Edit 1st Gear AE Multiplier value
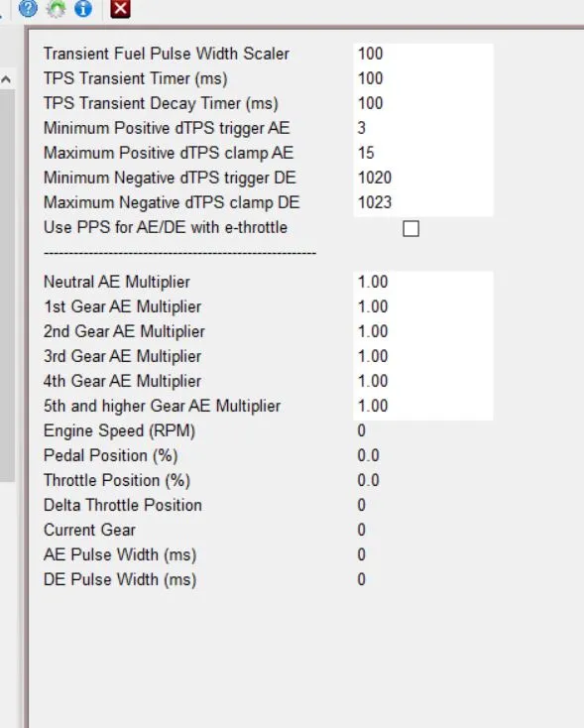This screenshot has width=584, height=728. point(423,306)
